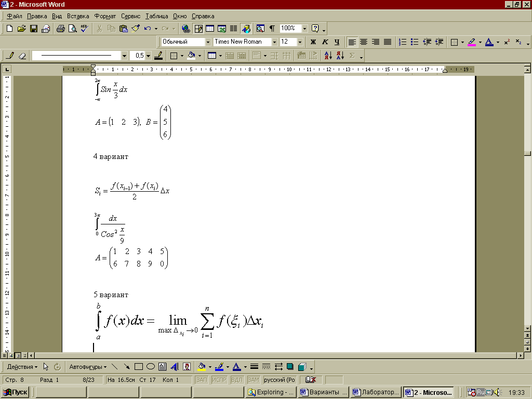532x399 pixels.
Task: Paste from the clipboard
Action: 124,29
